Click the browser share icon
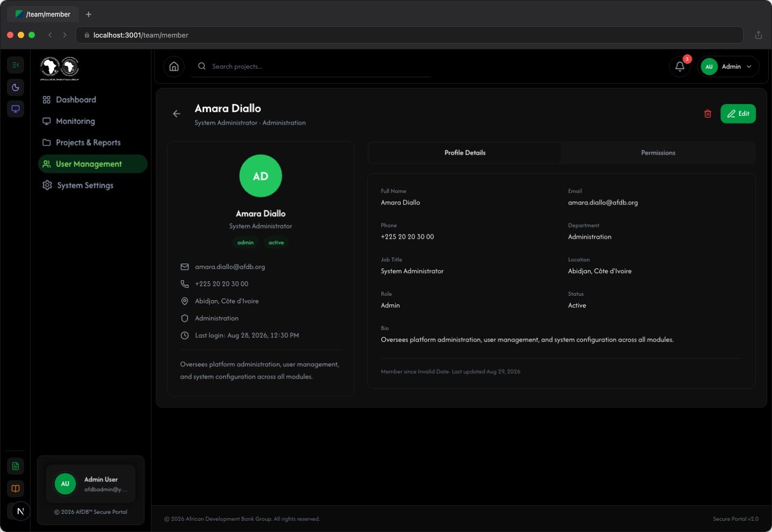The height and width of the screenshot is (532, 772). pyautogui.click(x=759, y=35)
